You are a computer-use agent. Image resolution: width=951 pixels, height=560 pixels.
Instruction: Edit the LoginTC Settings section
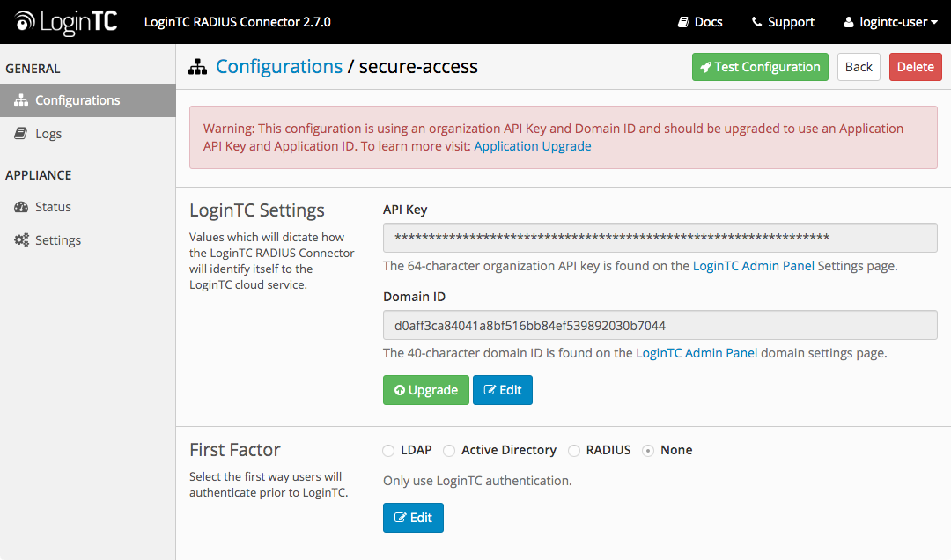[502, 390]
